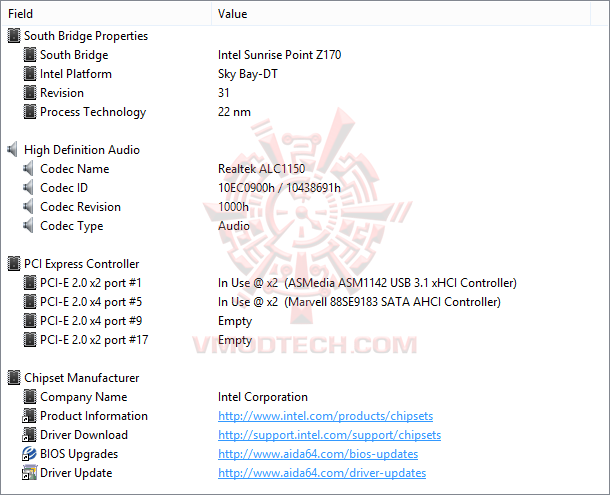The image size is (610, 495).
Task: Click the South Bridge Properties chip icon
Action: pos(14,36)
